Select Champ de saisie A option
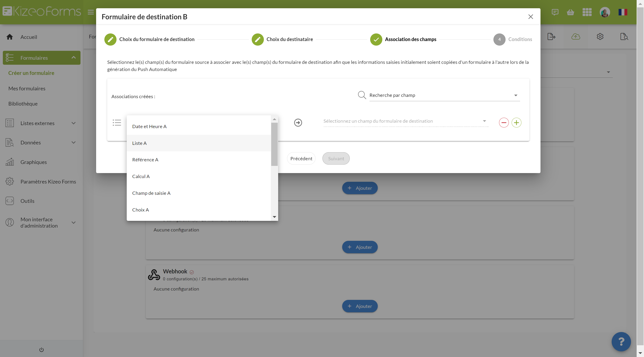This screenshot has width=644, height=357. [199, 193]
